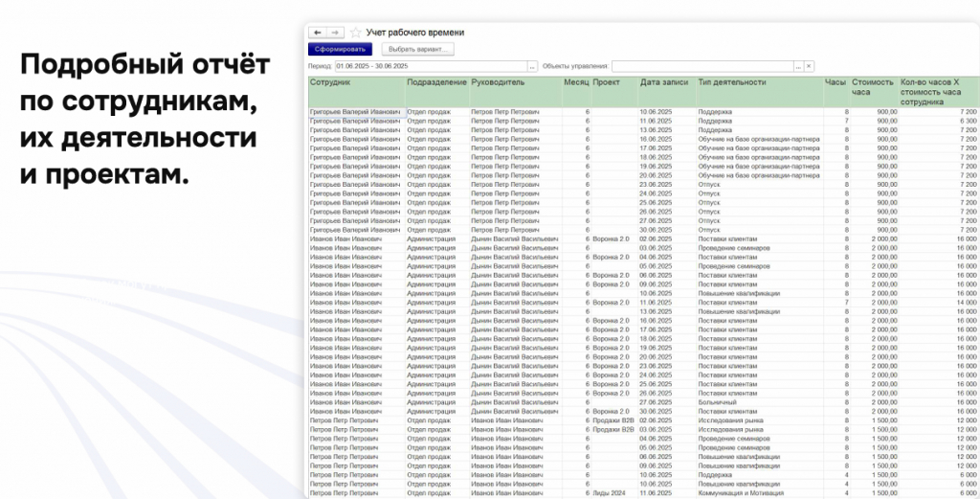980x499 pixels.
Task: Click the Сформировать button
Action: 340,50
